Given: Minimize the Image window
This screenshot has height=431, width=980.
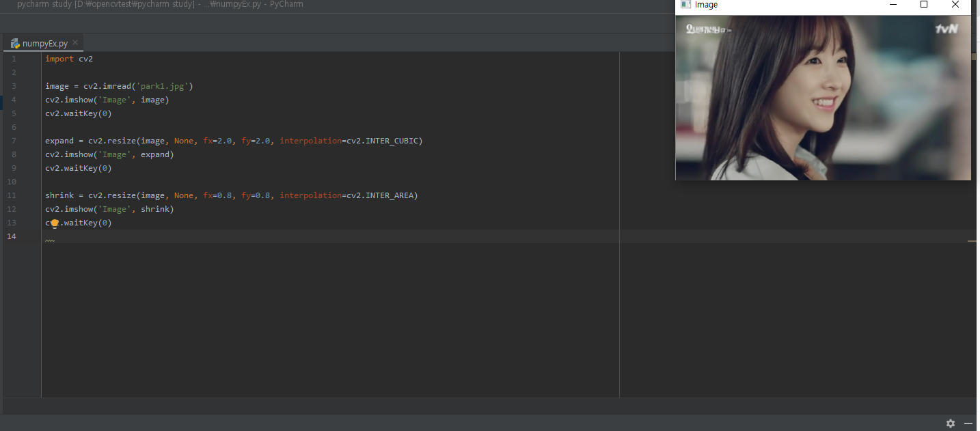Looking at the screenshot, I should coord(893,4).
